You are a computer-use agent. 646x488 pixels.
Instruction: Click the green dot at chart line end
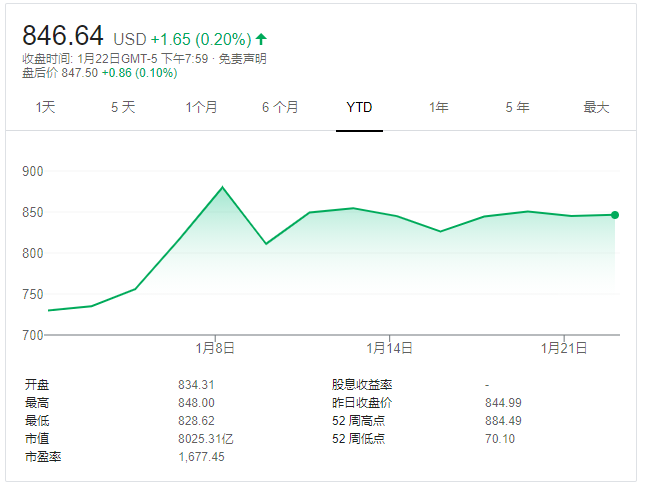coord(614,215)
